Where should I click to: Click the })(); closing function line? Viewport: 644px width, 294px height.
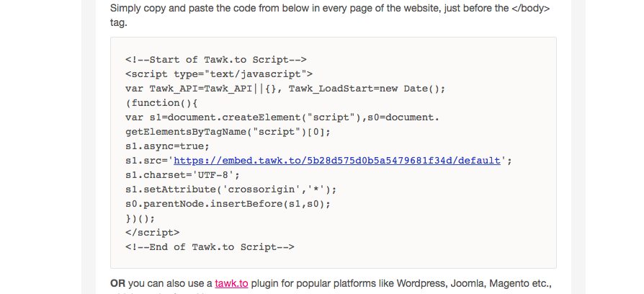[140, 218]
